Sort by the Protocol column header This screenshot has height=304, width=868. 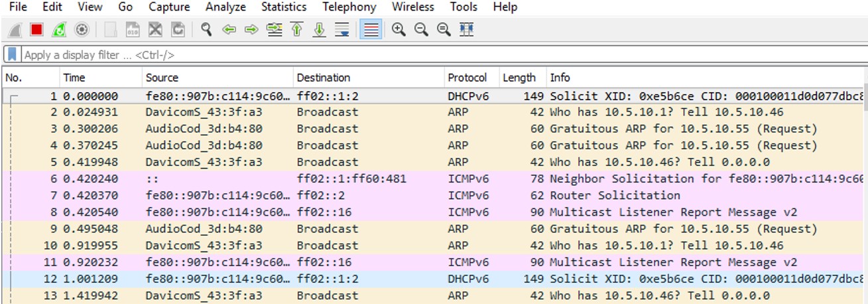(471, 78)
